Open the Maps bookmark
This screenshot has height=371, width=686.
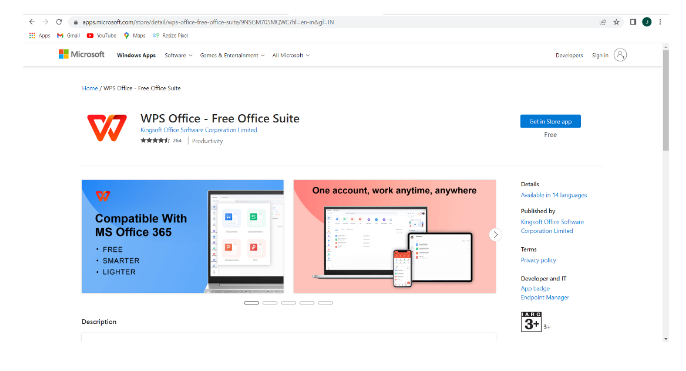[134, 35]
